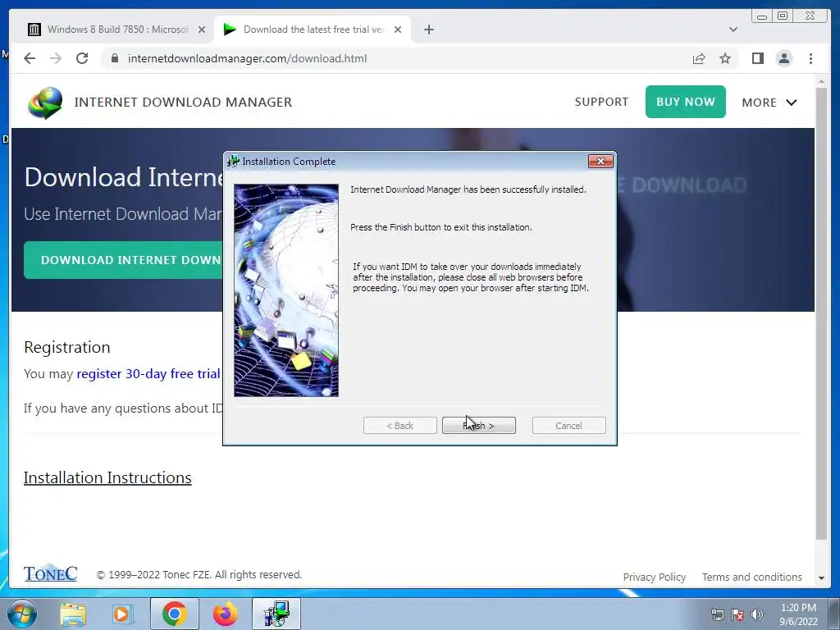The image size is (840, 630).
Task: Share this page using the share icon
Action: click(699, 58)
